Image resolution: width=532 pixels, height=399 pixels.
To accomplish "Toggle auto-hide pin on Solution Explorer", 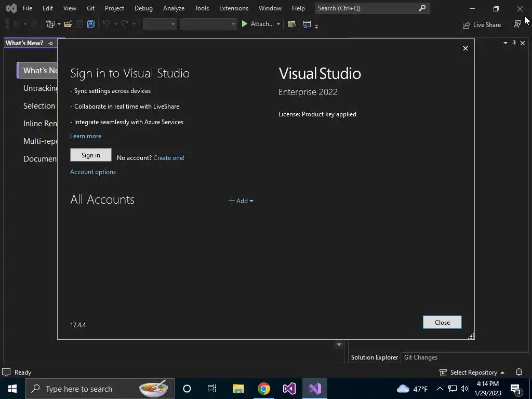I will [x=514, y=43].
